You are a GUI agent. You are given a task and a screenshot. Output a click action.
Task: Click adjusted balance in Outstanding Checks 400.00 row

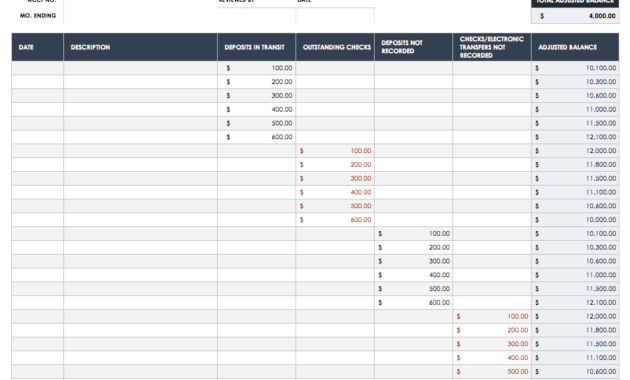(x=575, y=192)
